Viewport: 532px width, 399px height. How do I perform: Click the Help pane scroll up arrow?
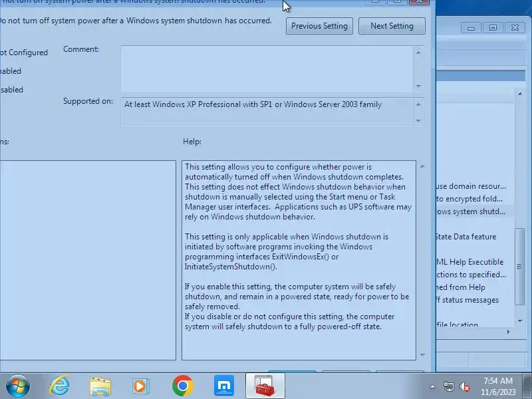pos(422,167)
